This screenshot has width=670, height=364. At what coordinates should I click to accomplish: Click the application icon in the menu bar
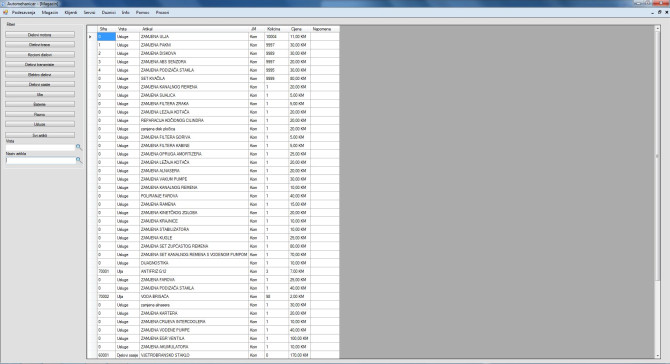pyautogui.click(x=6, y=12)
